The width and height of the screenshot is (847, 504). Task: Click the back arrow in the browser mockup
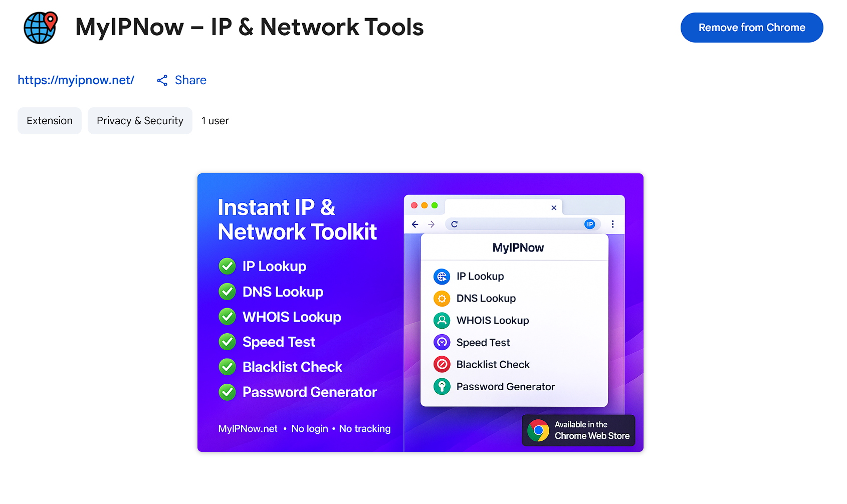point(414,224)
